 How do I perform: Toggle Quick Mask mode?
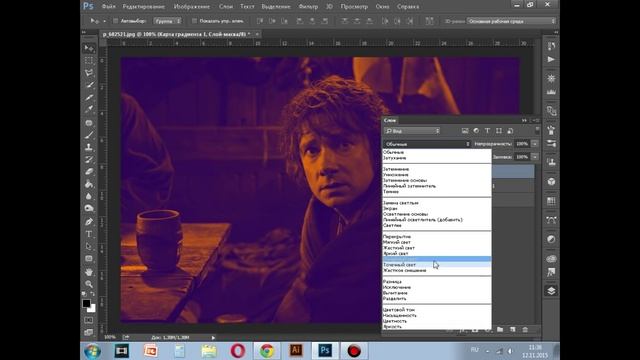pyautogui.click(x=89, y=320)
